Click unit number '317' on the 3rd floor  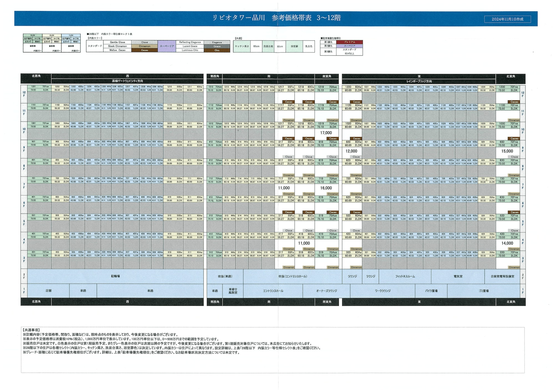281,252
